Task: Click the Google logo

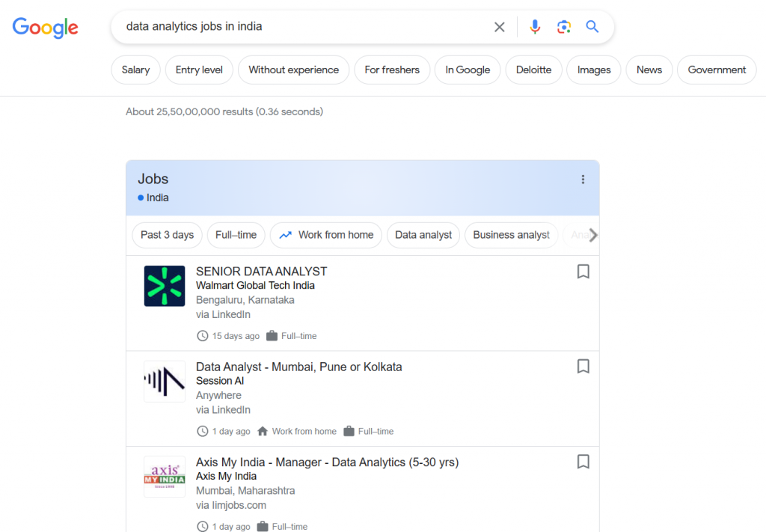Action: [45, 28]
